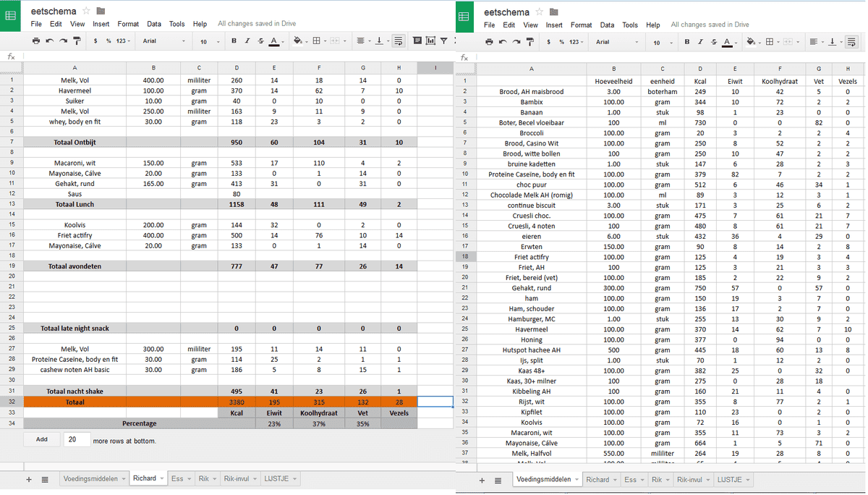Toggle italic in the right window toolbar

[x=700, y=42]
